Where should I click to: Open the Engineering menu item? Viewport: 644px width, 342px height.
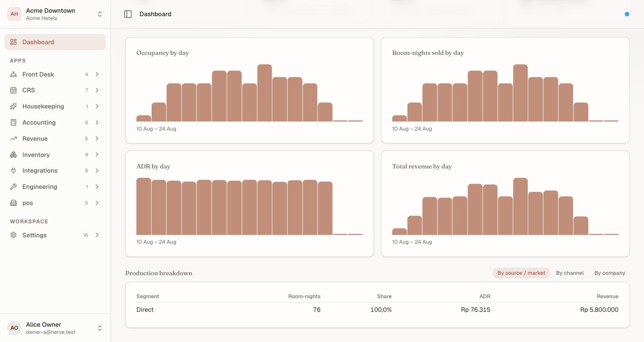click(55, 187)
